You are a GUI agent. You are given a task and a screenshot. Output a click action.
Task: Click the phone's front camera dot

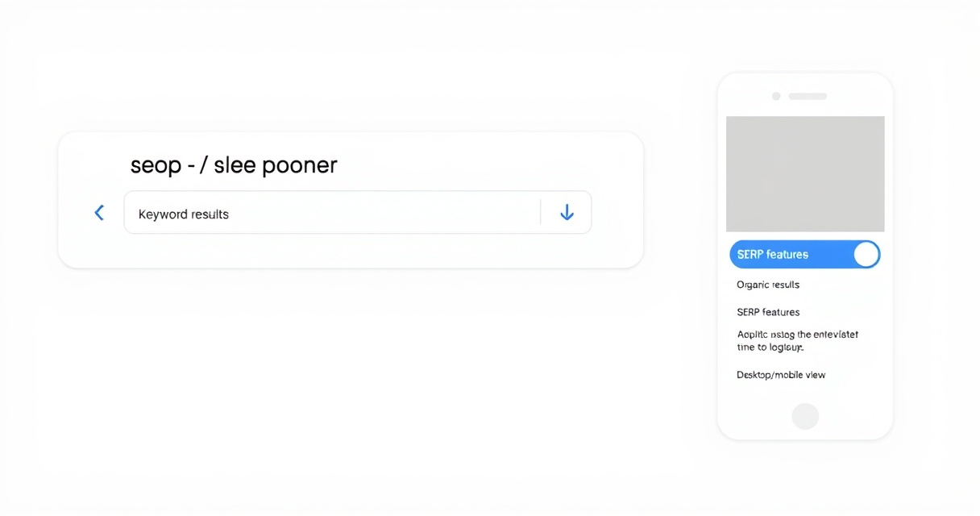coord(776,96)
